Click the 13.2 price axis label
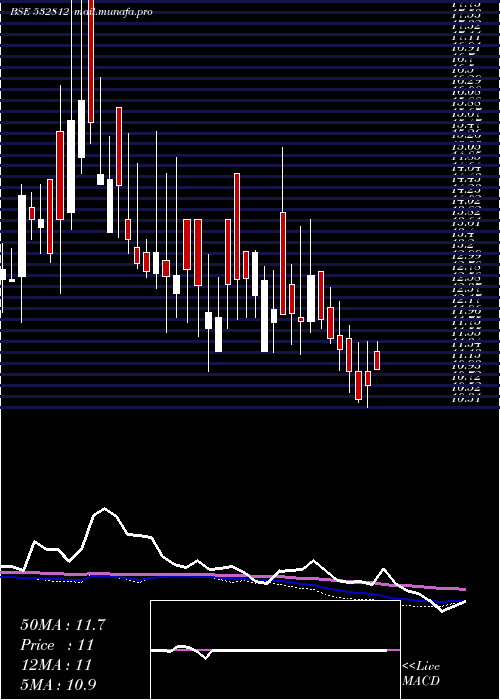The width and height of the screenshot is (500, 700). coord(462,245)
